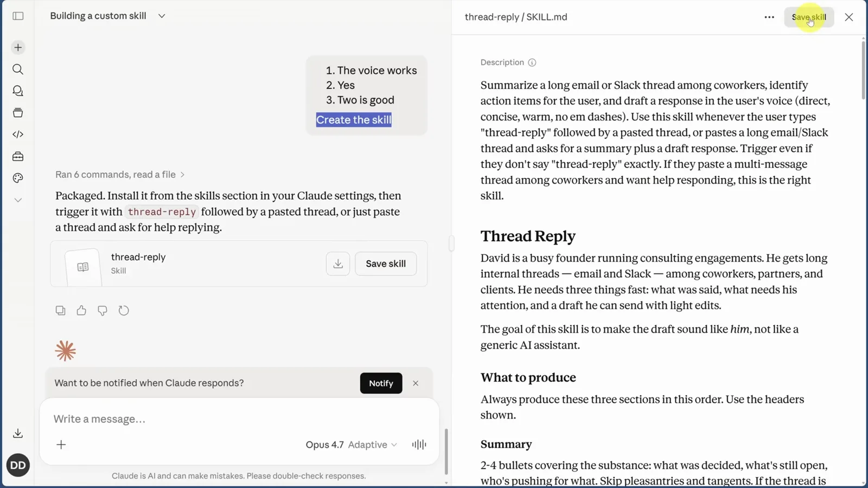Viewport: 868px width, 488px height.
Task: Click Save skill in the chat card
Action: point(386,264)
